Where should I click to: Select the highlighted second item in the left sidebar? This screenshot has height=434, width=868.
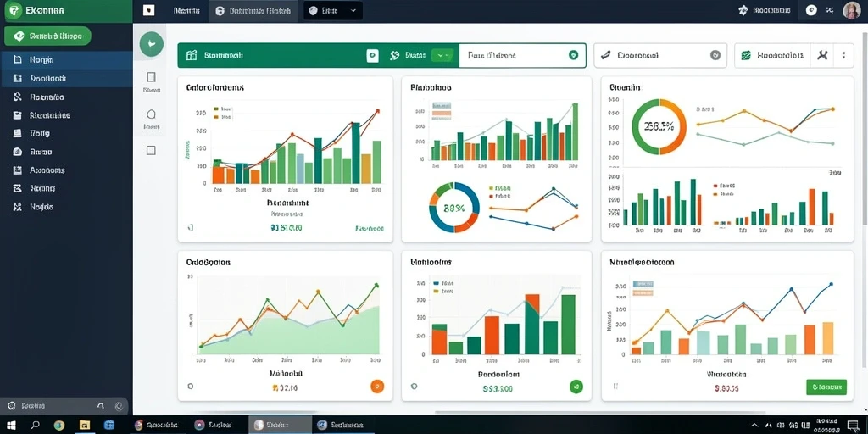[66, 79]
